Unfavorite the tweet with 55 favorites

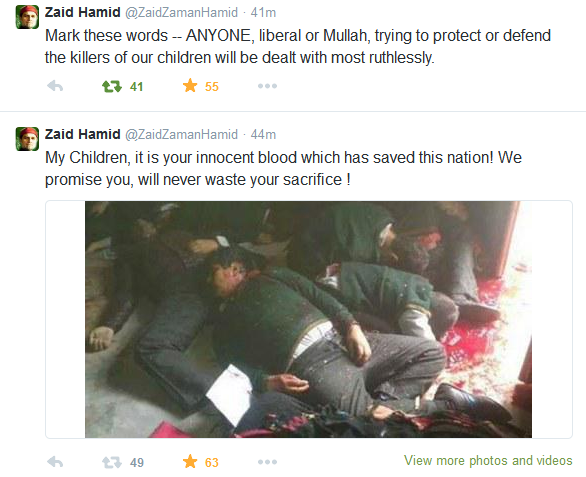[190, 86]
